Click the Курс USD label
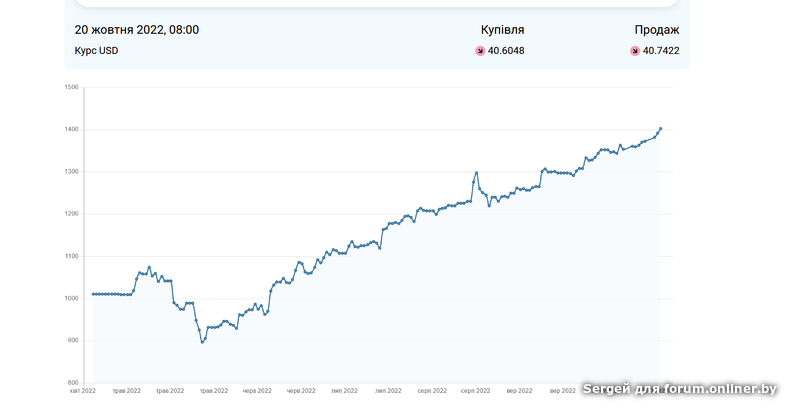 (96, 51)
